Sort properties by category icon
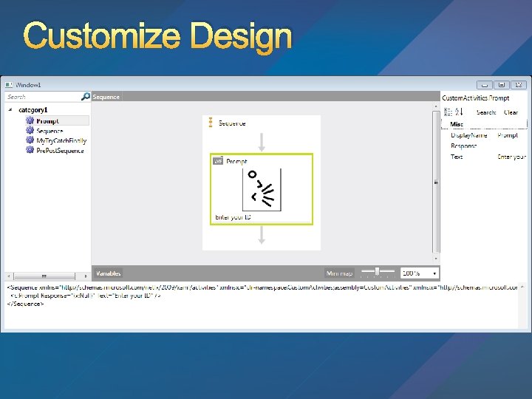The height and width of the screenshot is (399, 532). click(x=449, y=112)
